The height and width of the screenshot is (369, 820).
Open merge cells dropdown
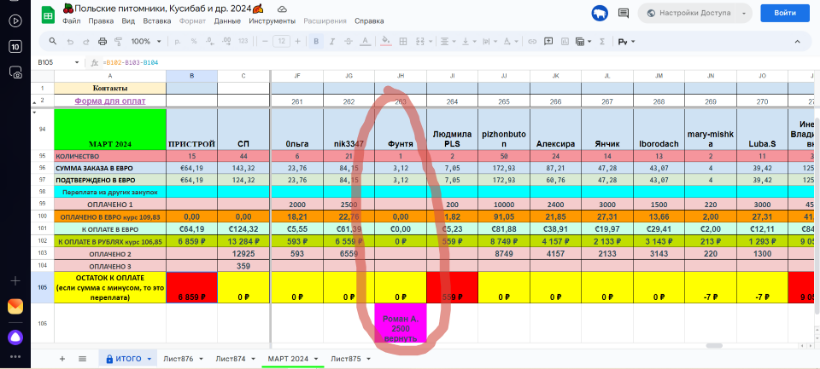[424, 41]
